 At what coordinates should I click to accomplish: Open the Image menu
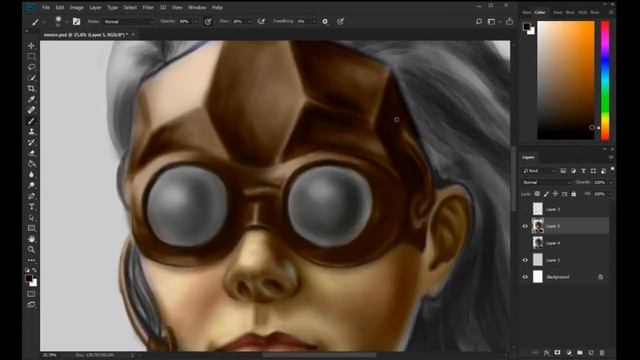point(76,7)
